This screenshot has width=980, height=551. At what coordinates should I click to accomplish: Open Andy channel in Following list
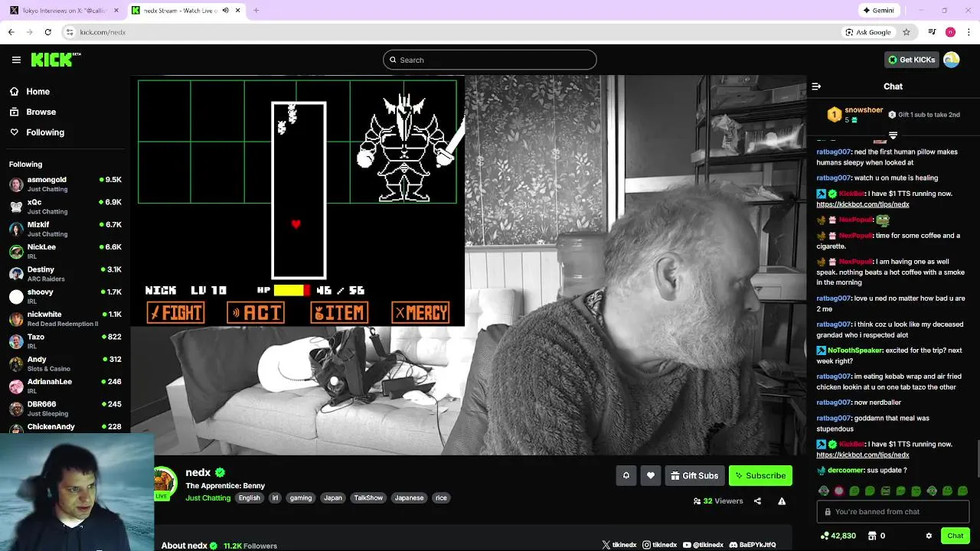(65, 364)
